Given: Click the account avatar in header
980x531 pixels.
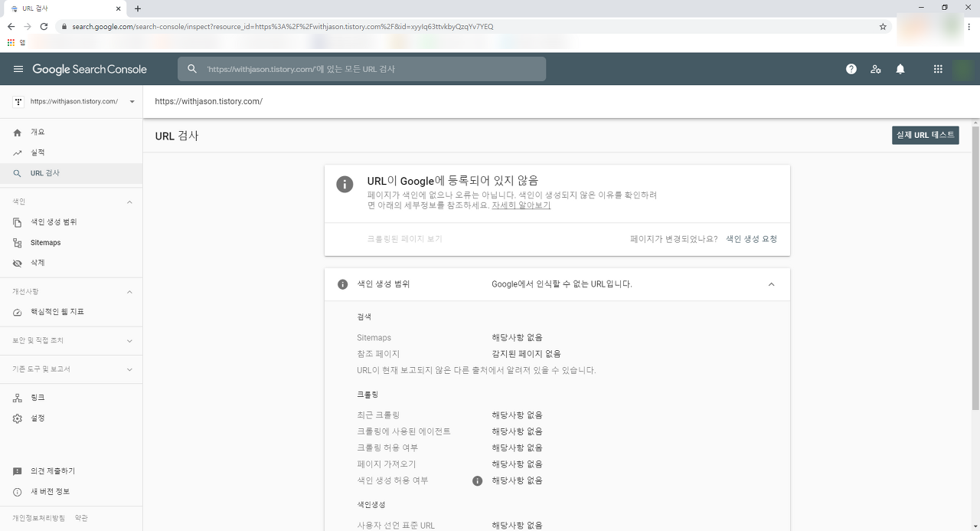Looking at the screenshot, I should (962, 69).
